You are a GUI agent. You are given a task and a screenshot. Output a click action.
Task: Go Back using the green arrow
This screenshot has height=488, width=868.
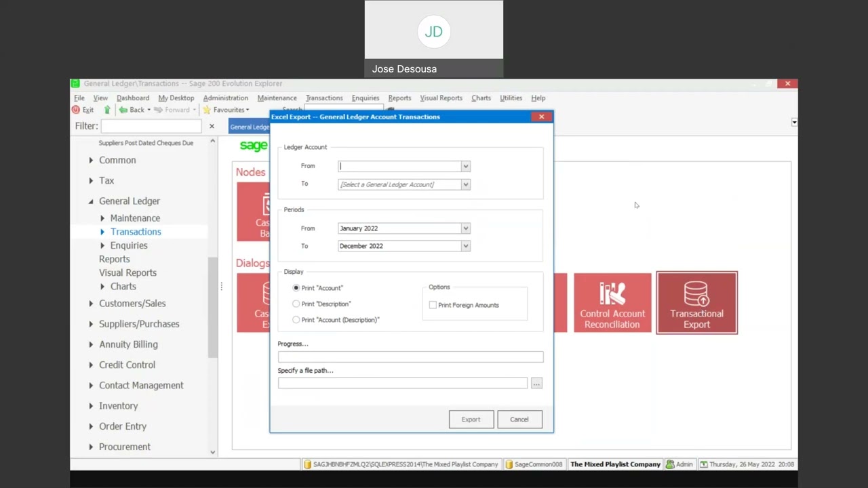pyautogui.click(x=123, y=110)
